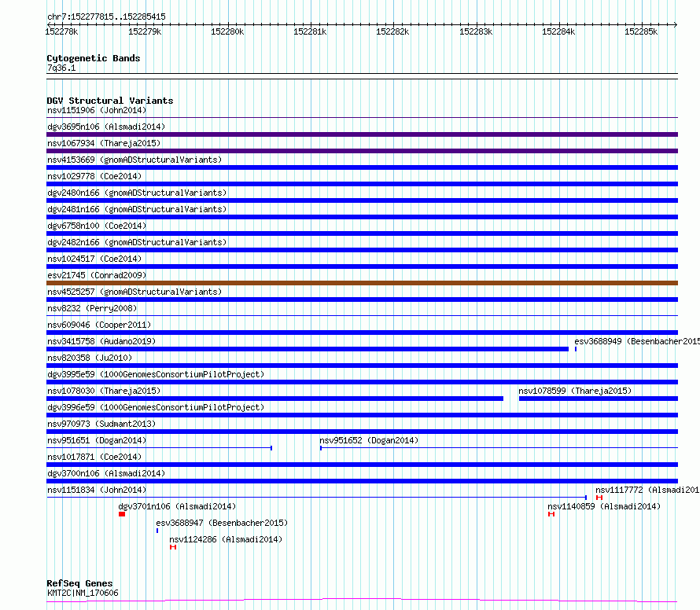Click ruler position 152285k
This screenshot has width=700, height=610.
tap(641, 31)
